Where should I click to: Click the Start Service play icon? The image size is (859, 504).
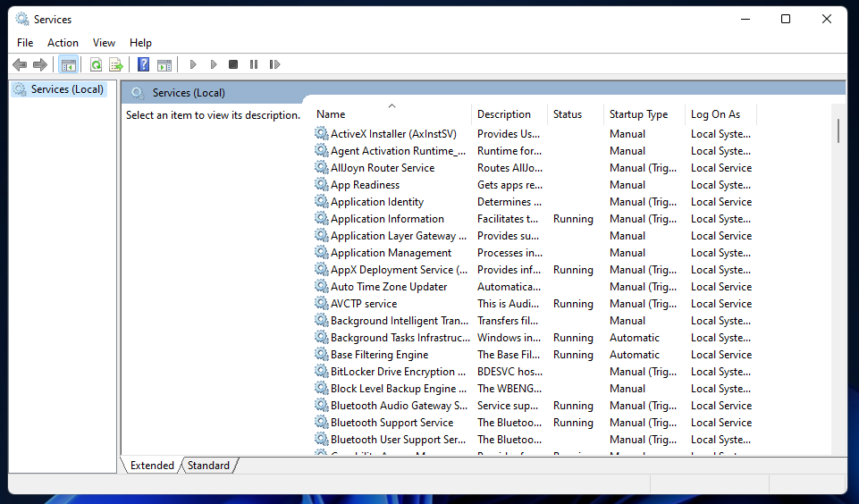coord(193,64)
